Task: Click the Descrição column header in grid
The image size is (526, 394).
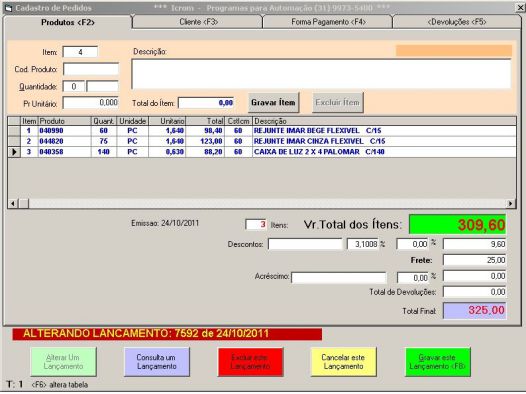Action: point(384,121)
